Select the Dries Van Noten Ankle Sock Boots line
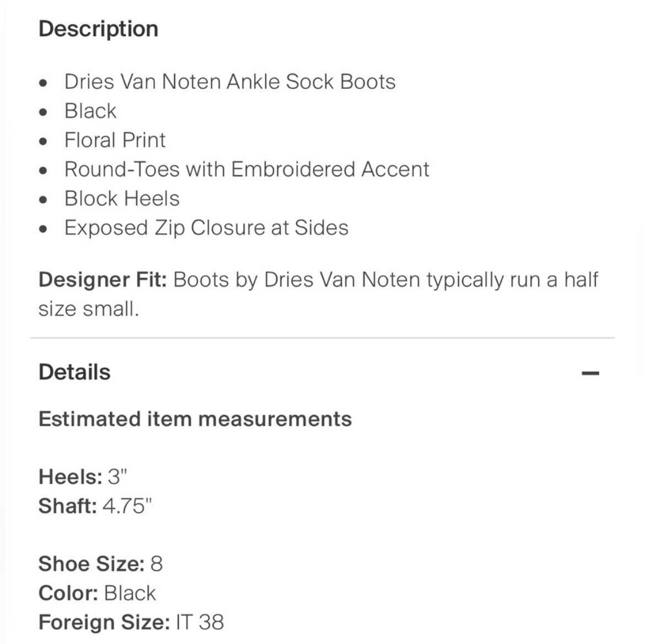Viewport: 645px width, 644px height. pos(229,82)
